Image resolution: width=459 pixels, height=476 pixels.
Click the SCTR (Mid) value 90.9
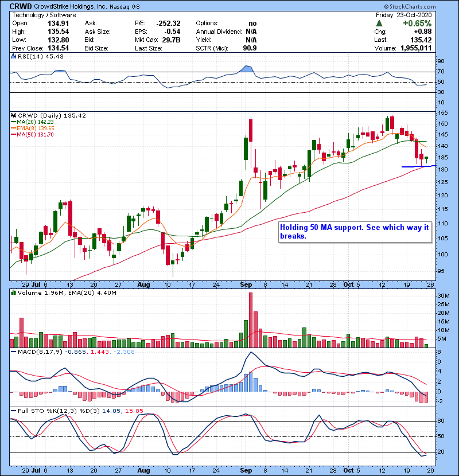pyautogui.click(x=250, y=48)
